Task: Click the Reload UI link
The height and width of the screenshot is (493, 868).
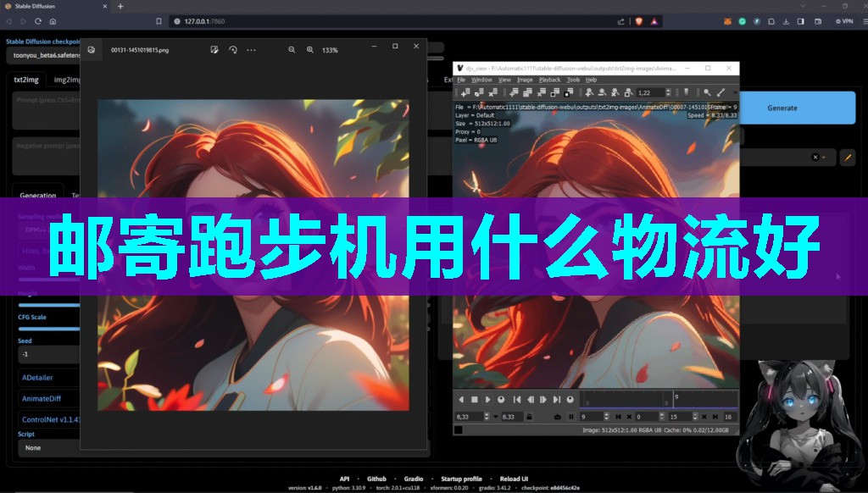Action: click(514, 479)
